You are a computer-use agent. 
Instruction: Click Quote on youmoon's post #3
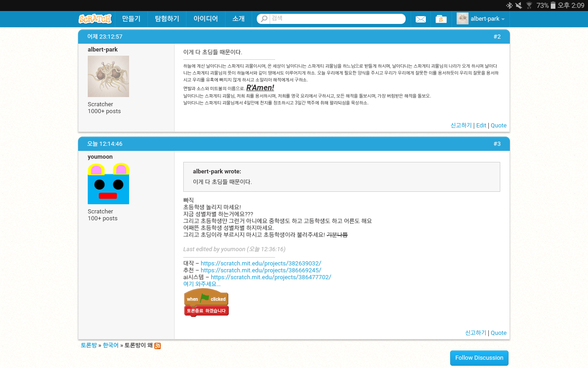tap(498, 333)
